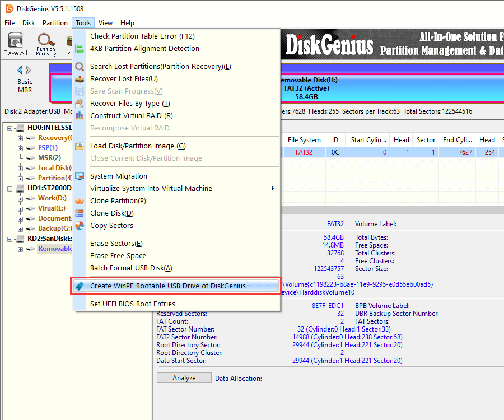The image size is (504, 420).
Task: Click the Copy Sectors icon
Action: point(80,226)
